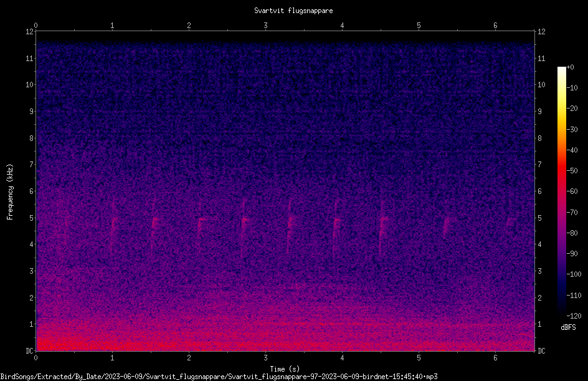Image resolution: width=588 pixels, height=381 pixels.
Task: Click the '-80' colorbar scale label
Action: tap(572, 233)
